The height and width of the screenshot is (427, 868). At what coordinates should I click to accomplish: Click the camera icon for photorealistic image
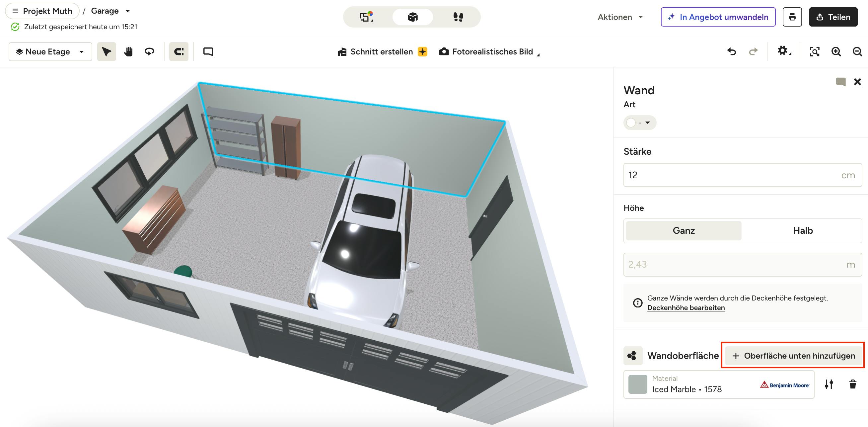444,51
